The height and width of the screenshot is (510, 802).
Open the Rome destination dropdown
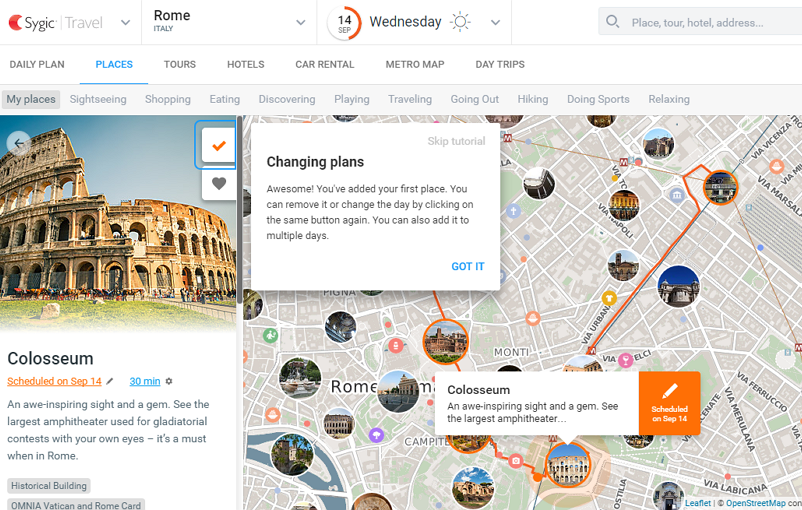[x=301, y=23]
